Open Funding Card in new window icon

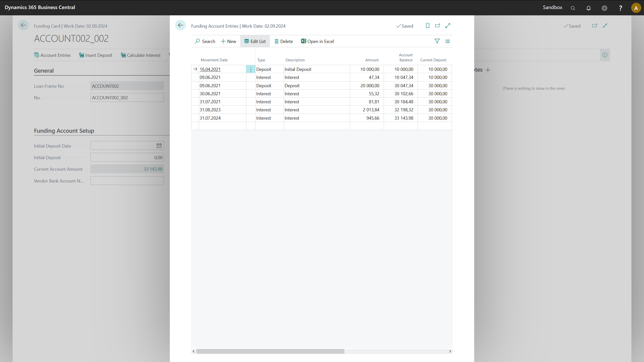tap(595, 26)
